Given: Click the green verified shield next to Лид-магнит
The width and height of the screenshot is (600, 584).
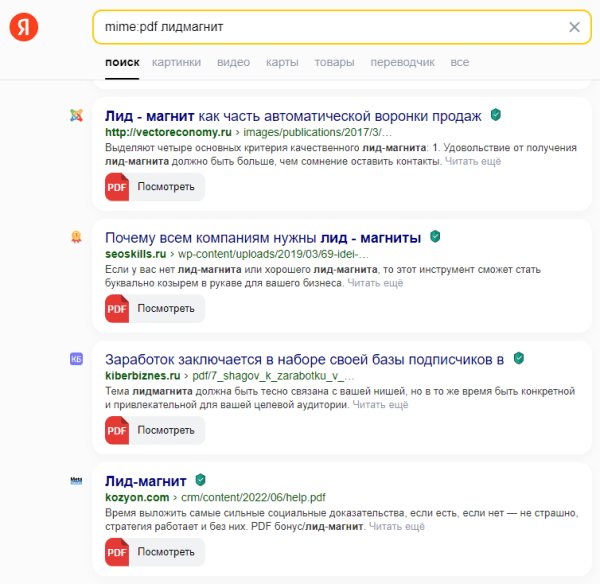Looking at the screenshot, I should pos(201,480).
